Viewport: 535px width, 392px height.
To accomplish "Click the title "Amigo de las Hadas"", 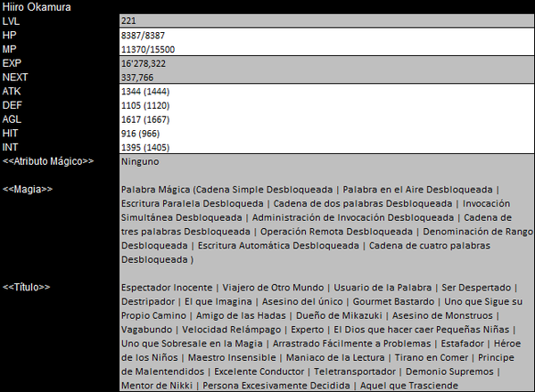I will [x=241, y=315].
